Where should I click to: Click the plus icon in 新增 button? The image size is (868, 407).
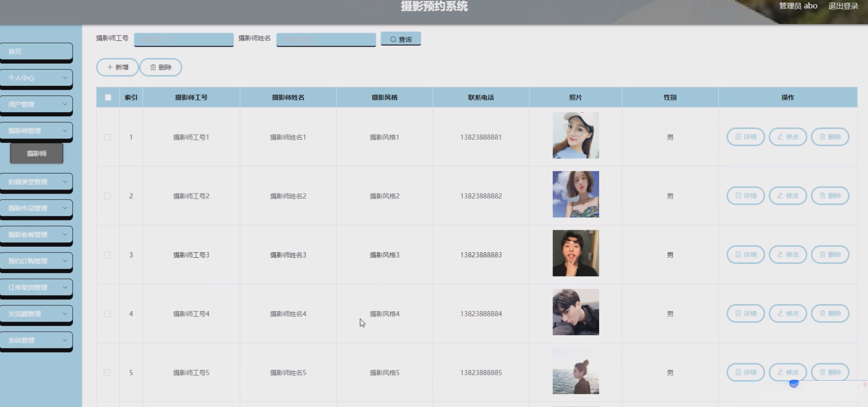pyautogui.click(x=109, y=67)
